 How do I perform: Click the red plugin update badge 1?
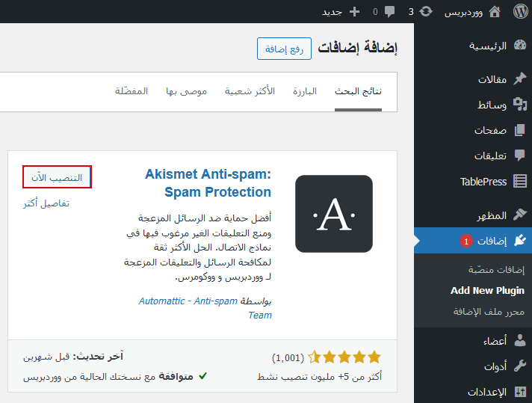pyautogui.click(x=466, y=241)
